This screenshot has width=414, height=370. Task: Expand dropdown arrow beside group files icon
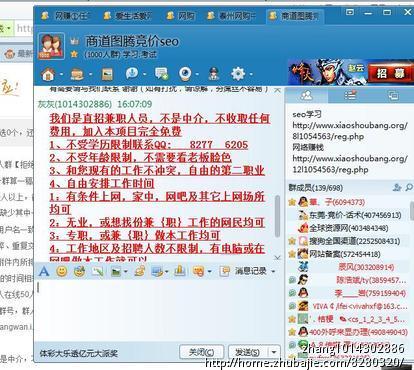[90, 74]
